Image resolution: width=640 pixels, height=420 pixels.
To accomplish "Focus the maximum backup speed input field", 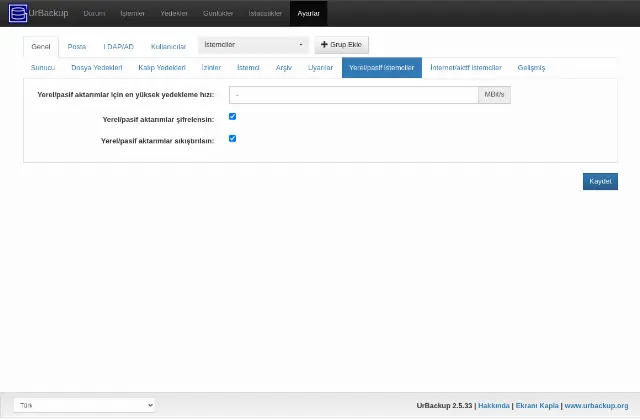I will click(x=354, y=95).
